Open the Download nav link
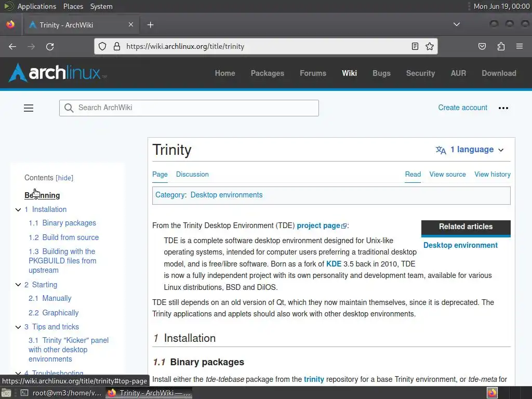Viewport: 532px width, 399px height. (499, 73)
